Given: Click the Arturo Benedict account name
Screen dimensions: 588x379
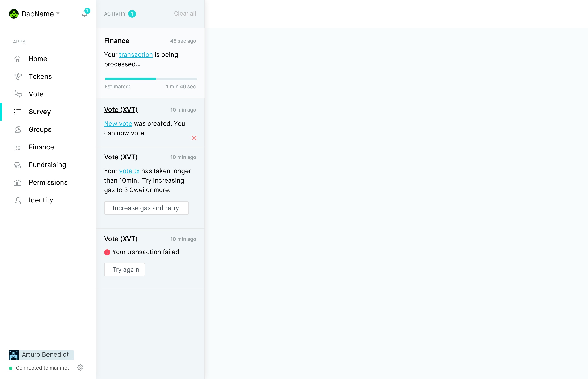Looking at the screenshot, I should point(45,355).
